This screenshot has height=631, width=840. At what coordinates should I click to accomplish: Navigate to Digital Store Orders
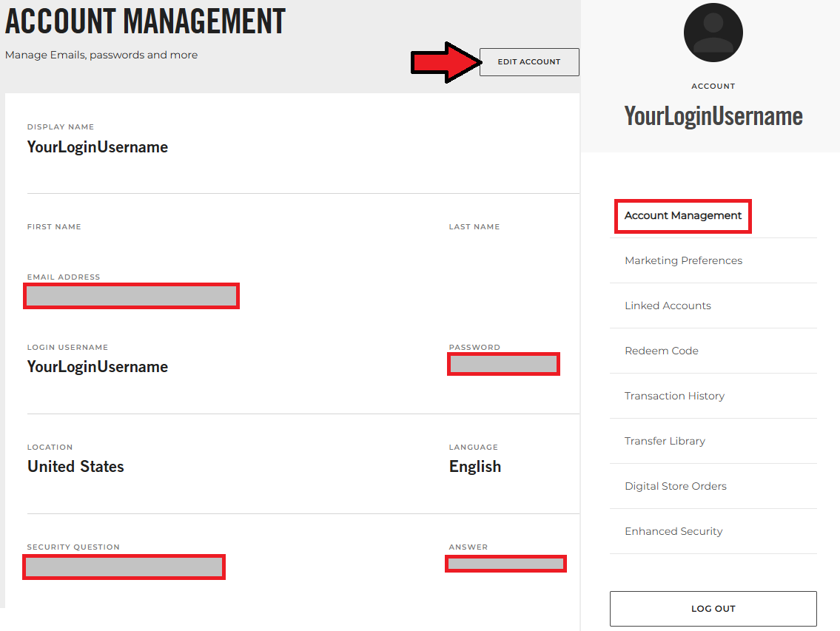(x=675, y=486)
